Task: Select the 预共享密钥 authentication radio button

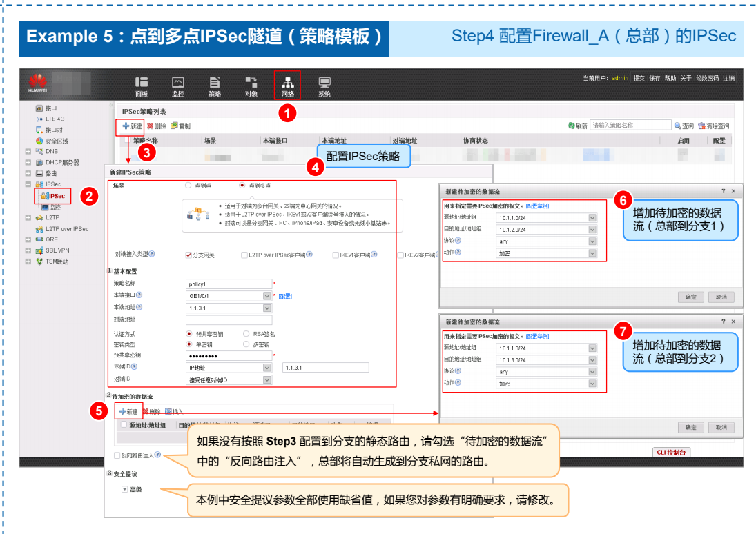Action: click(x=189, y=334)
